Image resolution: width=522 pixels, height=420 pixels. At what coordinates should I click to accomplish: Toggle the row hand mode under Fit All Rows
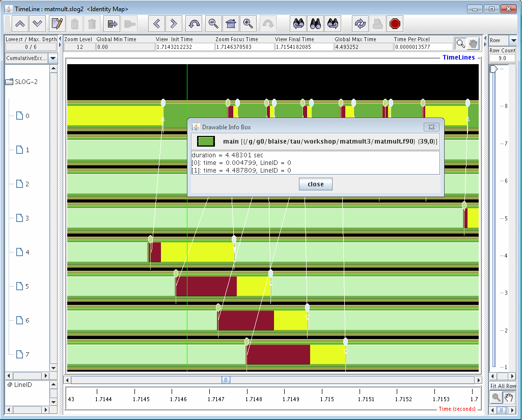click(508, 398)
